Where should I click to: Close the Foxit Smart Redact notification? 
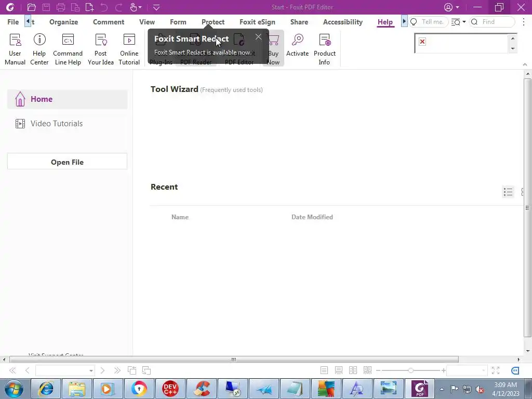pos(259,37)
